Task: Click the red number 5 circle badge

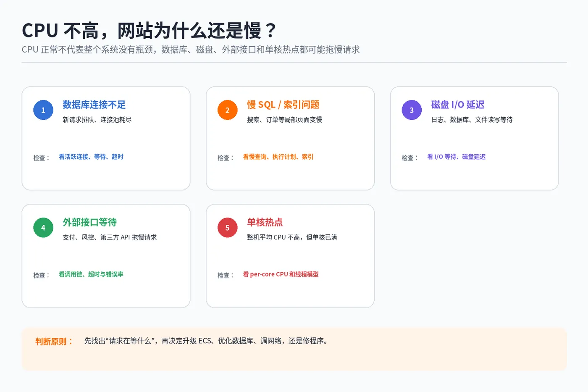Action: pyautogui.click(x=227, y=228)
